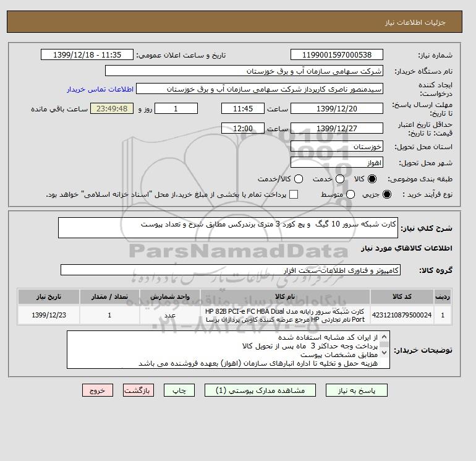Click the need date cell 1399/12/23
Screen dimensions: 476x461
49,315
